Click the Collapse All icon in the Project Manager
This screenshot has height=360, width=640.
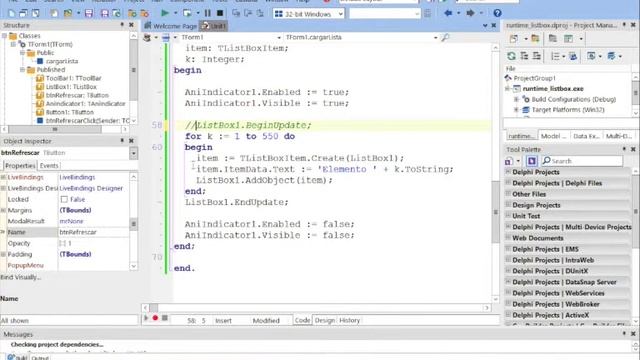click(536, 56)
